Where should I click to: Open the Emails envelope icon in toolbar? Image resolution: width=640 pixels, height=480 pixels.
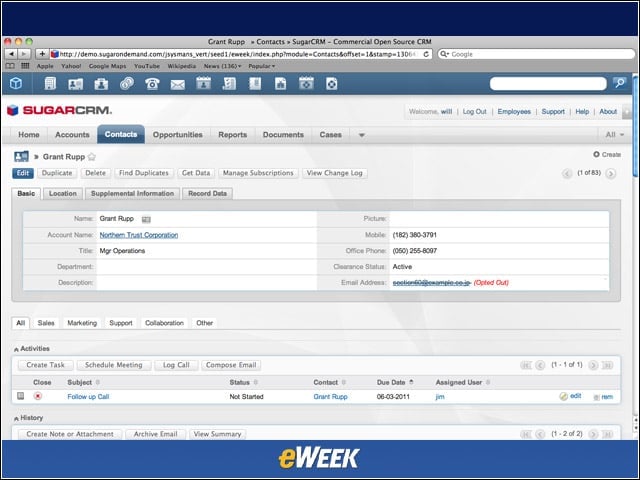tap(178, 84)
